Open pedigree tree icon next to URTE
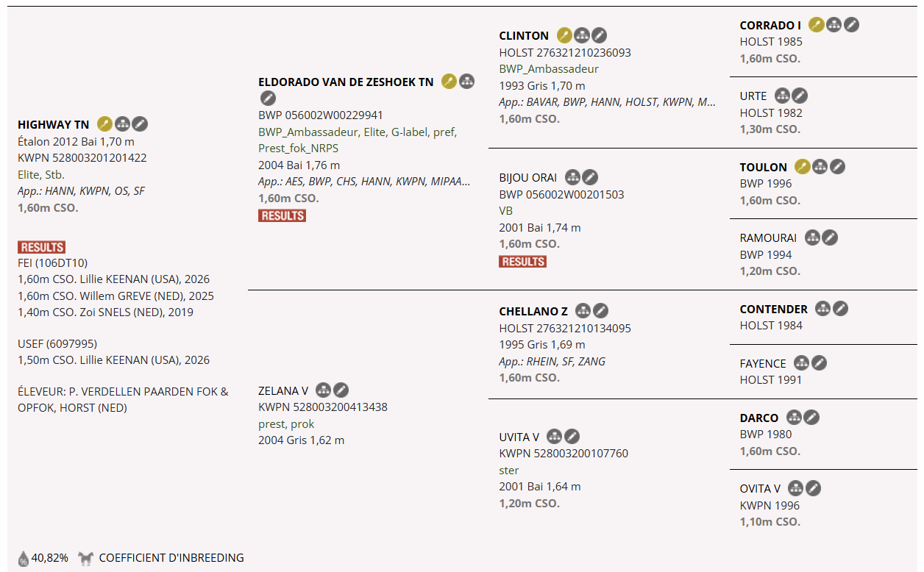Viewport: 924px width, 572px height. [x=782, y=96]
